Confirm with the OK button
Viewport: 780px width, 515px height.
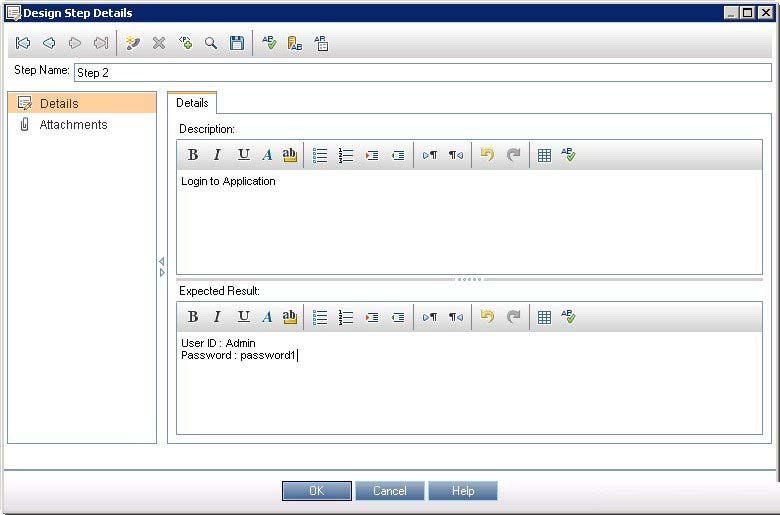pyautogui.click(x=317, y=491)
